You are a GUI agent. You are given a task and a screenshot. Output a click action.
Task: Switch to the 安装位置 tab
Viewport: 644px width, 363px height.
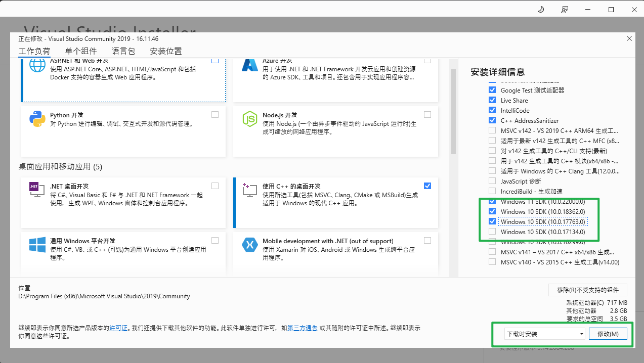pos(166,51)
